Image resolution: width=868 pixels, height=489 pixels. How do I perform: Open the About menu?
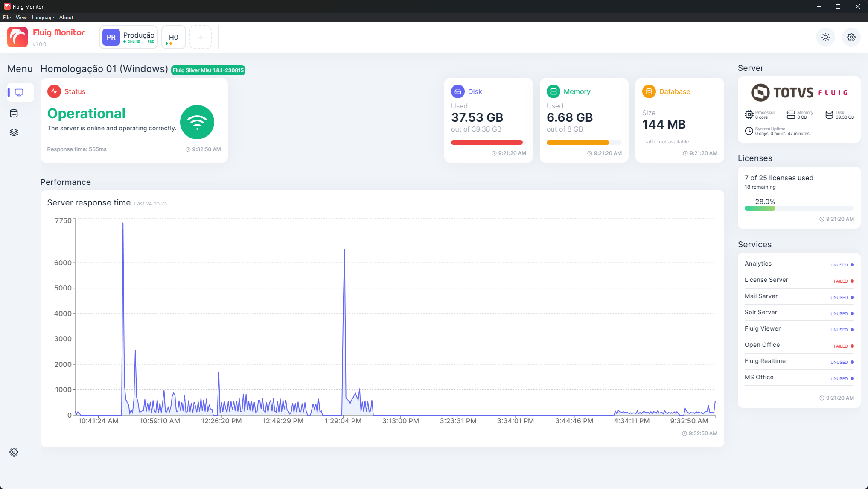pos(66,18)
